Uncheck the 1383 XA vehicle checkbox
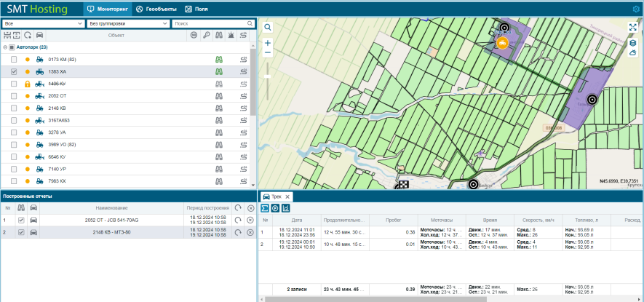The width and height of the screenshot is (644, 302). pos(14,72)
